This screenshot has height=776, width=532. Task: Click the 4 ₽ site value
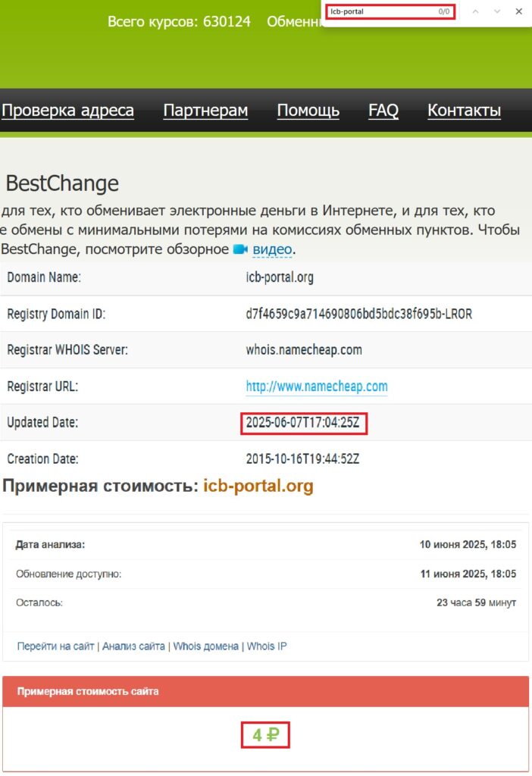point(265,735)
